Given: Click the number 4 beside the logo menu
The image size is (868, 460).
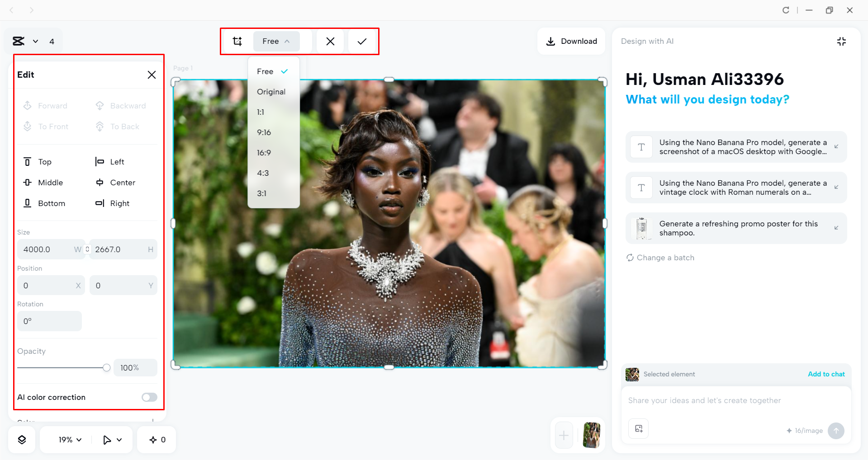Looking at the screenshot, I should pos(52,42).
